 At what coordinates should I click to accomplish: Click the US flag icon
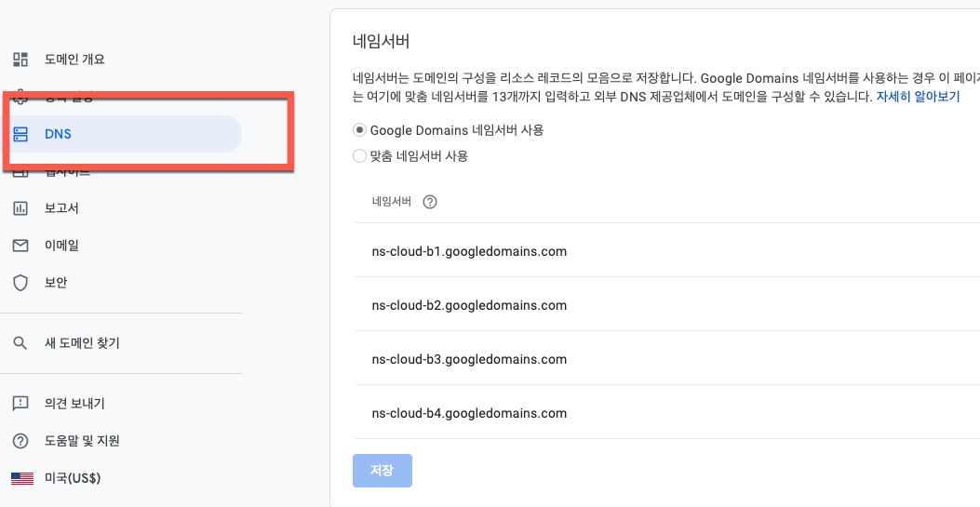[x=22, y=479]
